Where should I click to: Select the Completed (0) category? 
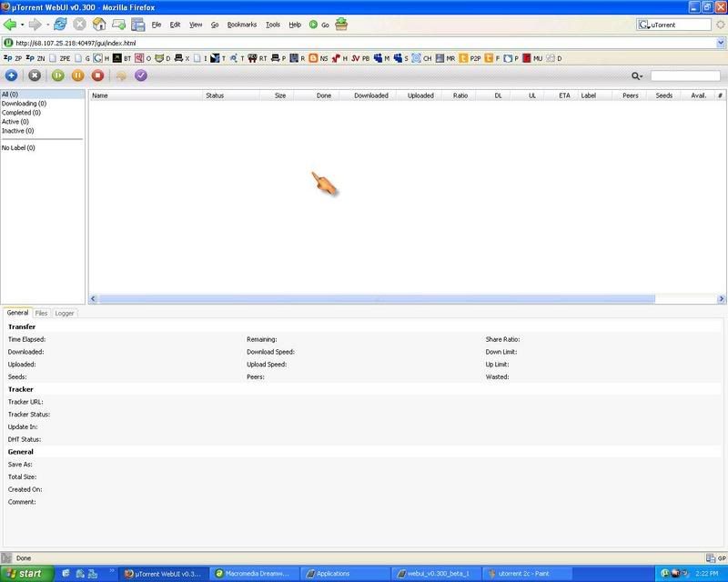click(21, 113)
